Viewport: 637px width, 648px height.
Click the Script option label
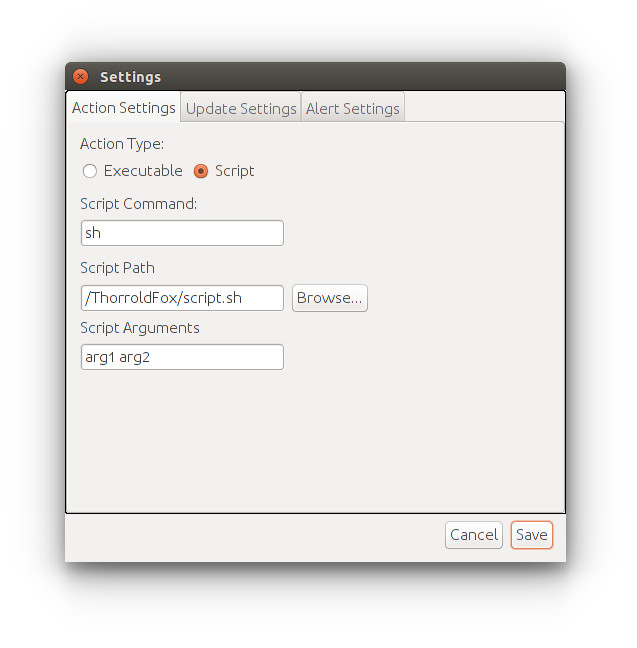234,171
